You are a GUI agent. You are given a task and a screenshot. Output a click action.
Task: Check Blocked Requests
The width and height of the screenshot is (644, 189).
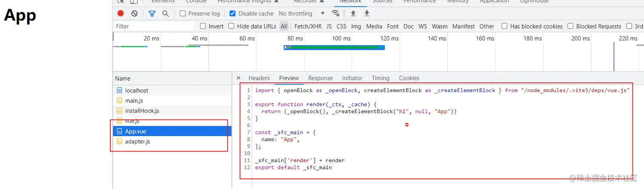pyautogui.click(x=570, y=26)
